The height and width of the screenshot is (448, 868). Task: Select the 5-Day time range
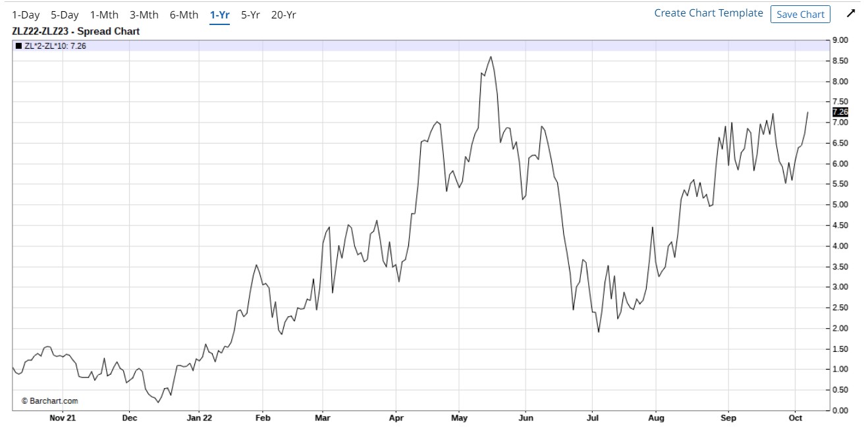click(65, 14)
